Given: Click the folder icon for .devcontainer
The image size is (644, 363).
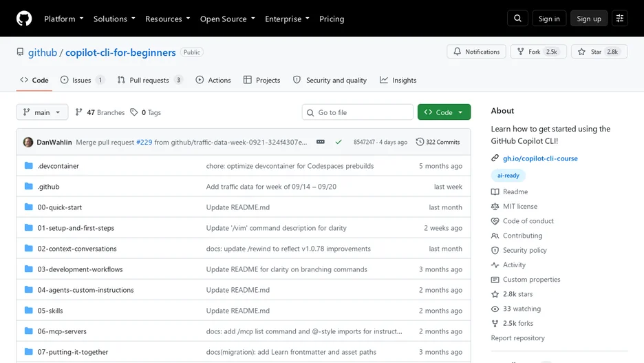Looking at the screenshot, I should click(28, 166).
